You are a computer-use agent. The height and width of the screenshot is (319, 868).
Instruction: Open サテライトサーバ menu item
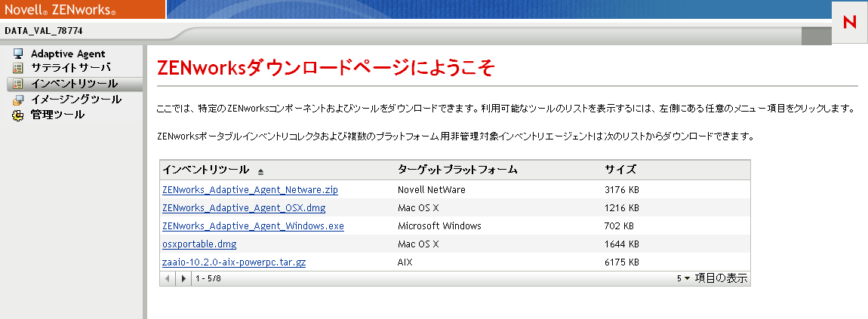(x=71, y=68)
